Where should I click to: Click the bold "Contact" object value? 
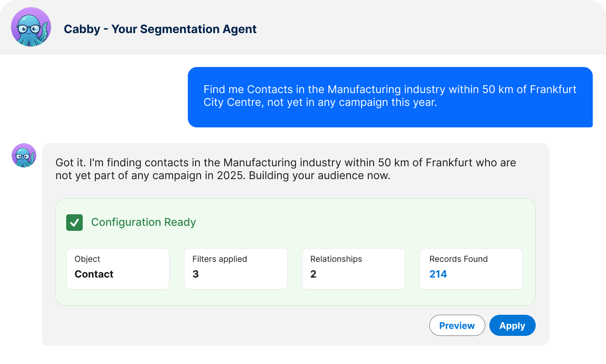94,274
